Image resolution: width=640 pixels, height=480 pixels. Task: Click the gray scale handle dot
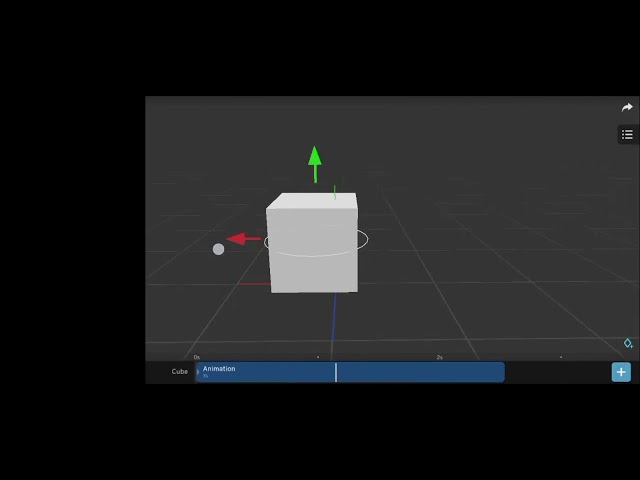pos(218,249)
